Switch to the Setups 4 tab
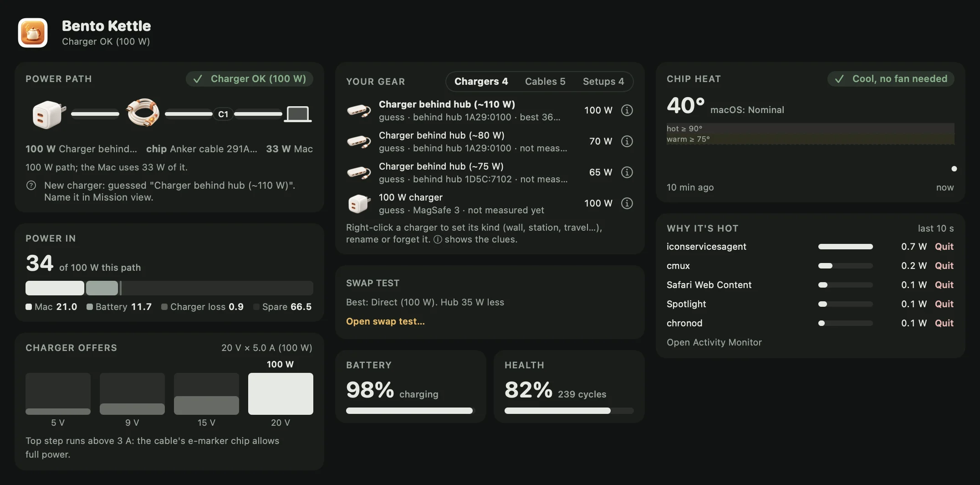980x485 pixels. [x=603, y=82]
